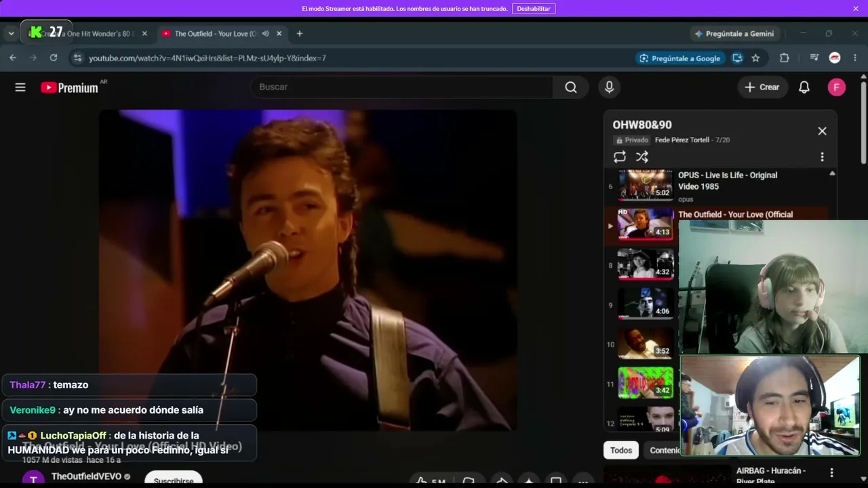The width and height of the screenshot is (868, 488).
Task: Click the video player to pause
Action: 308,270
